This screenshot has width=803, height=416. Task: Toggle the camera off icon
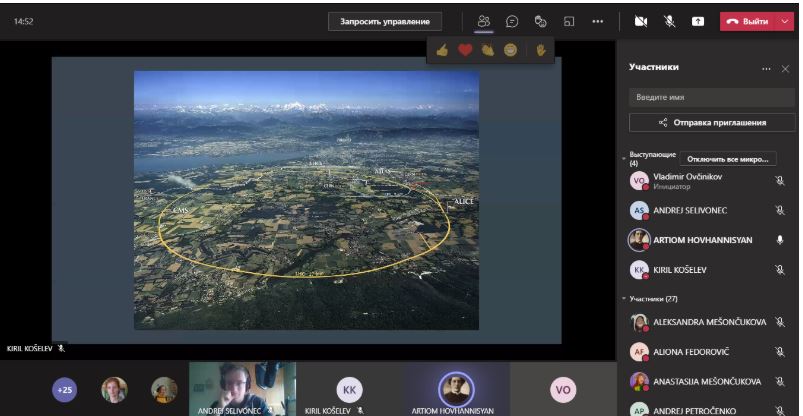(641, 22)
